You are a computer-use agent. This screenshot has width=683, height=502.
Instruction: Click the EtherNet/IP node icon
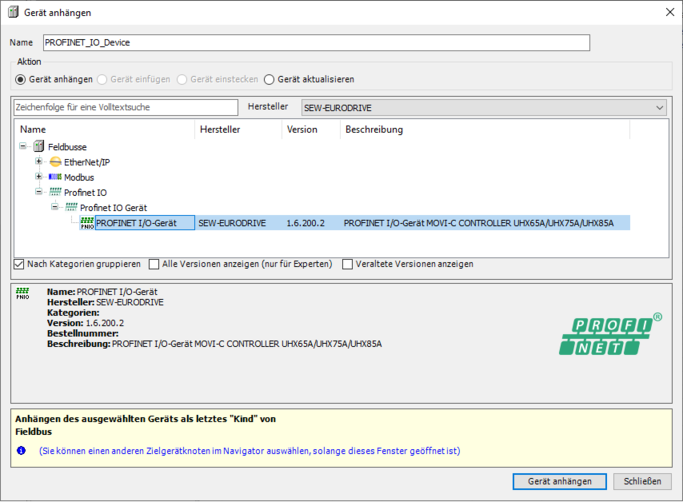56,162
